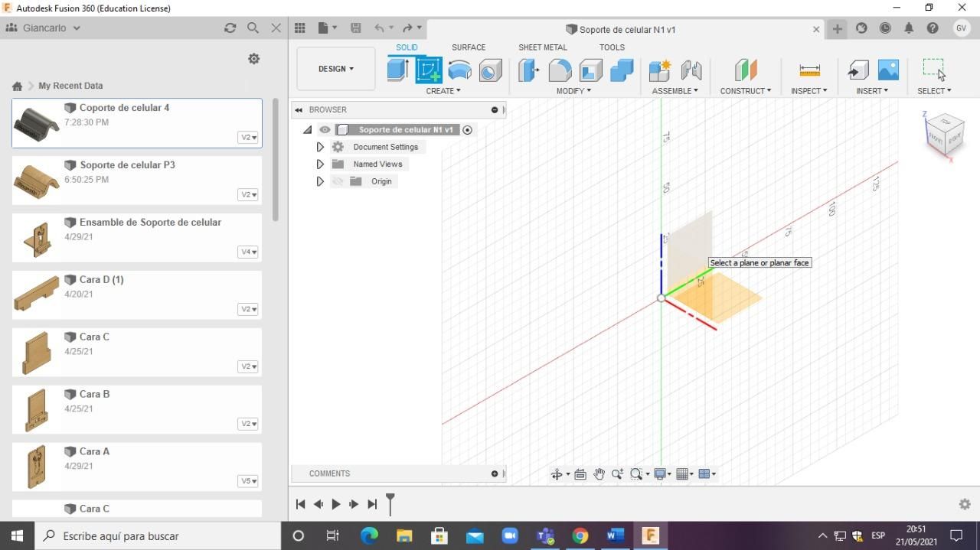980x550 pixels.
Task: Switch to the SHEET METAL tab
Action: pyautogui.click(x=543, y=47)
